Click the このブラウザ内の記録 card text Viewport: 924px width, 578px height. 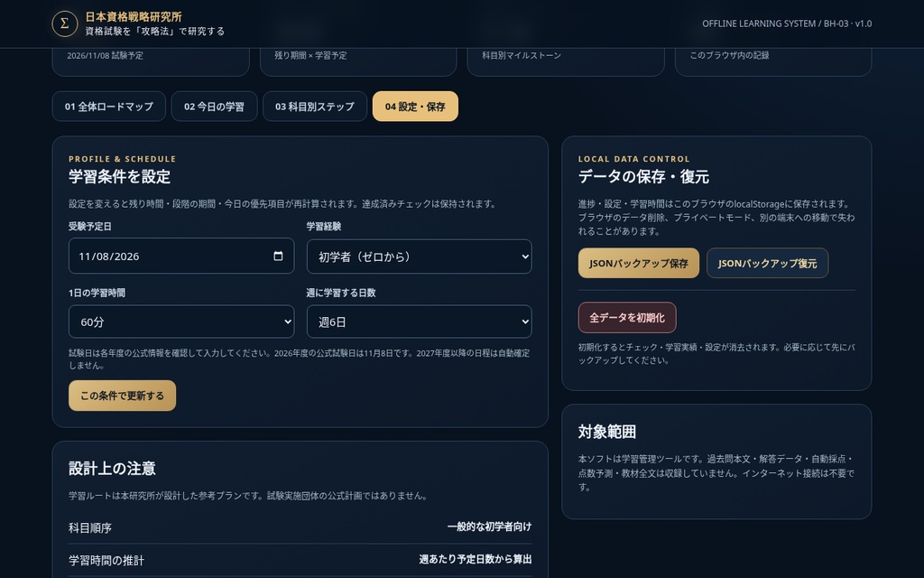729,55
